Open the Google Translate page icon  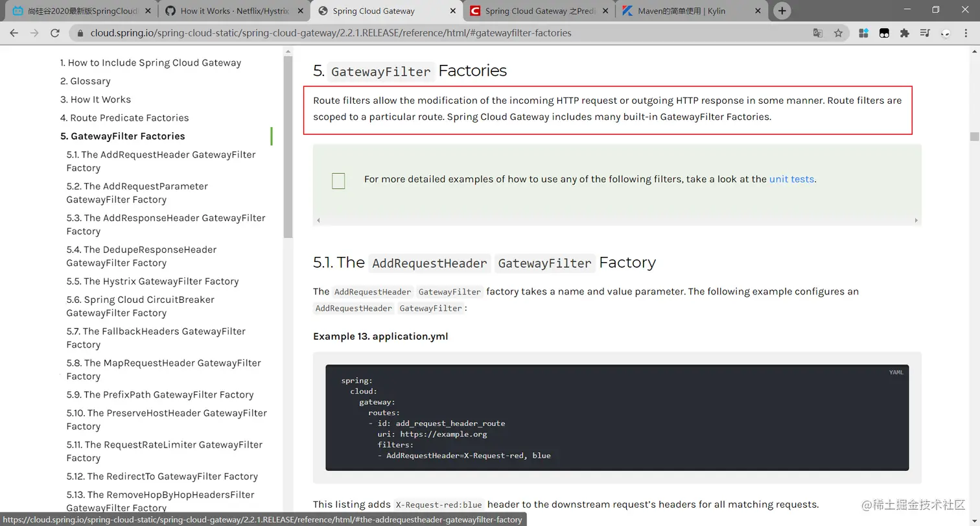pos(818,33)
